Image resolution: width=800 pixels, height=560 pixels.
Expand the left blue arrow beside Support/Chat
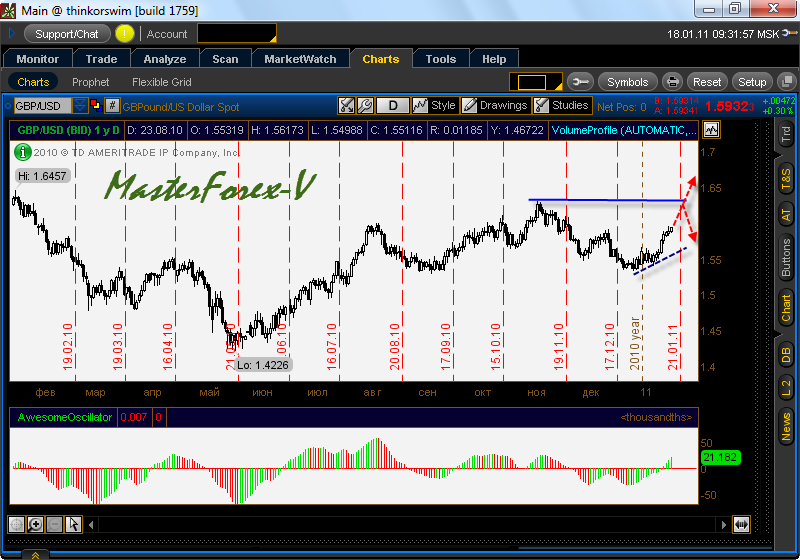click(12, 34)
